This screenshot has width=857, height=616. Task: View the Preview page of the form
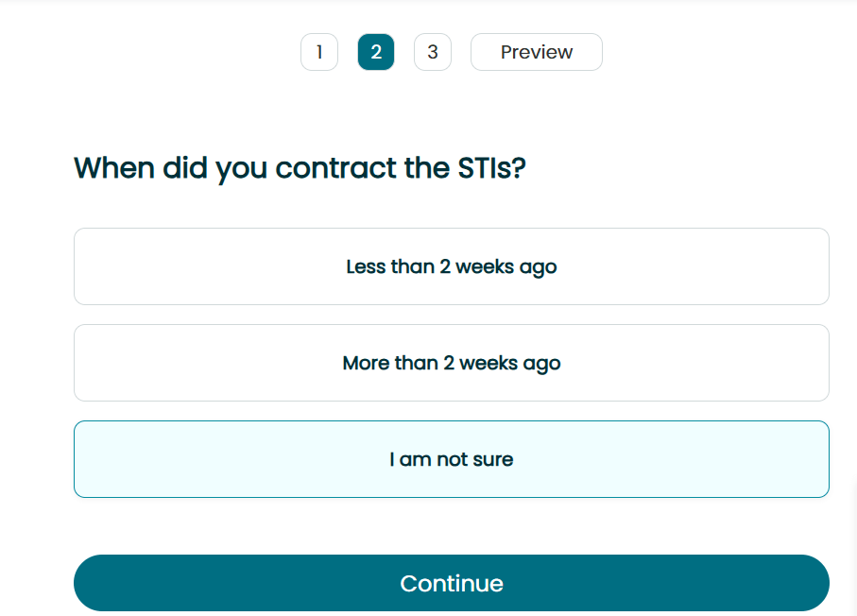click(537, 52)
